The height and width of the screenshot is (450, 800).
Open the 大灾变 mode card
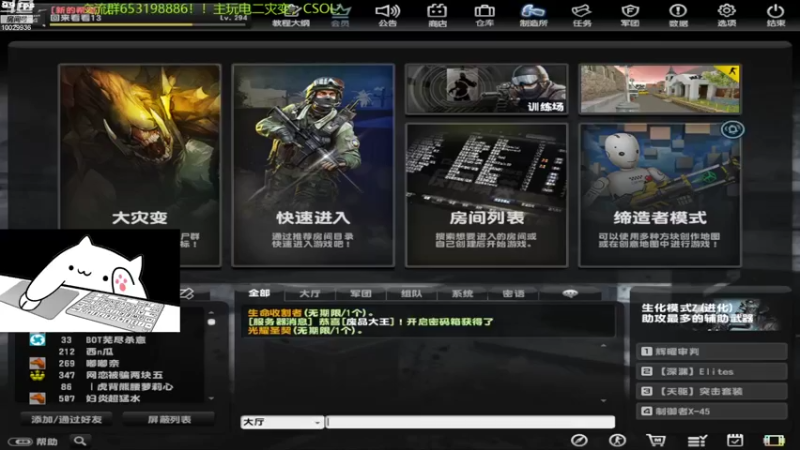pyautogui.click(x=140, y=165)
